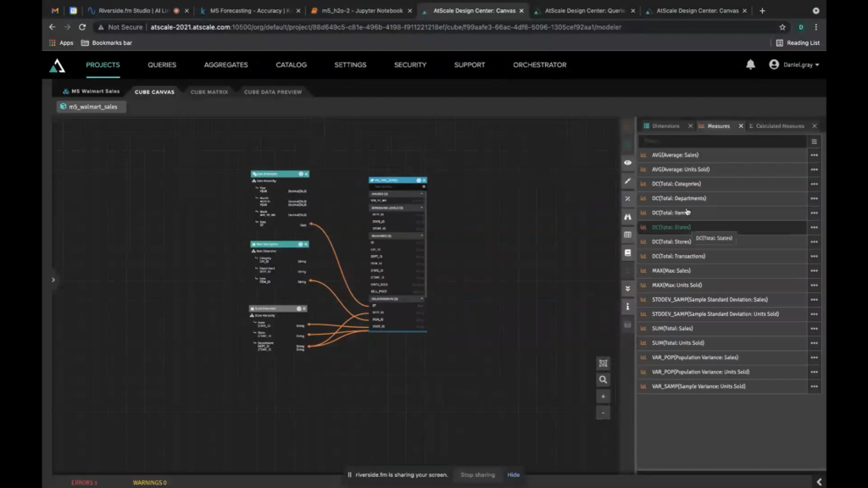
Task: Open the Apps bookmark shortcut
Action: pos(61,42)
